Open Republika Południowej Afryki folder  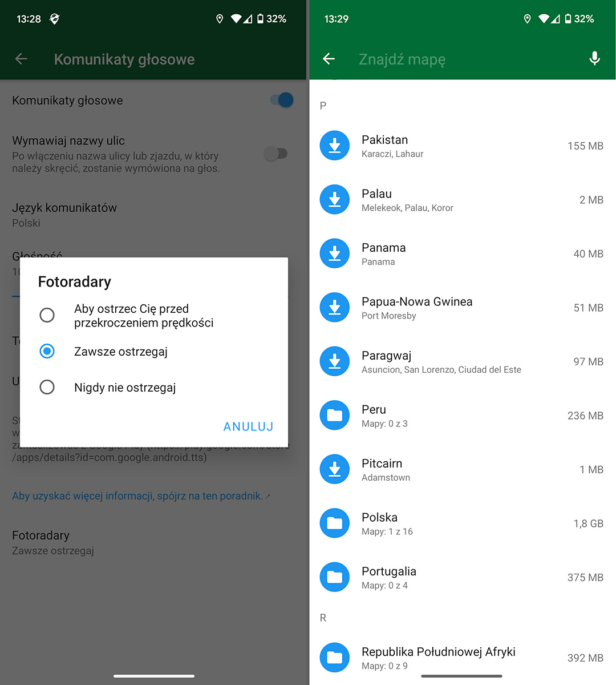tap(335, 658)
